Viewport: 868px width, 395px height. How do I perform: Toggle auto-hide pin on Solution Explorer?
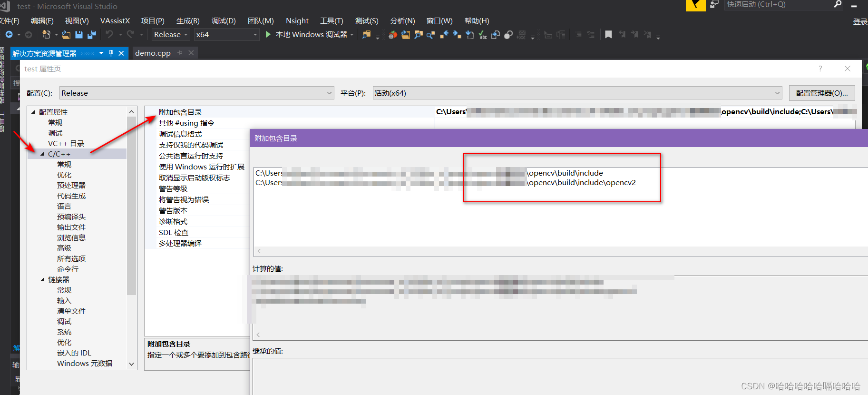111,53
